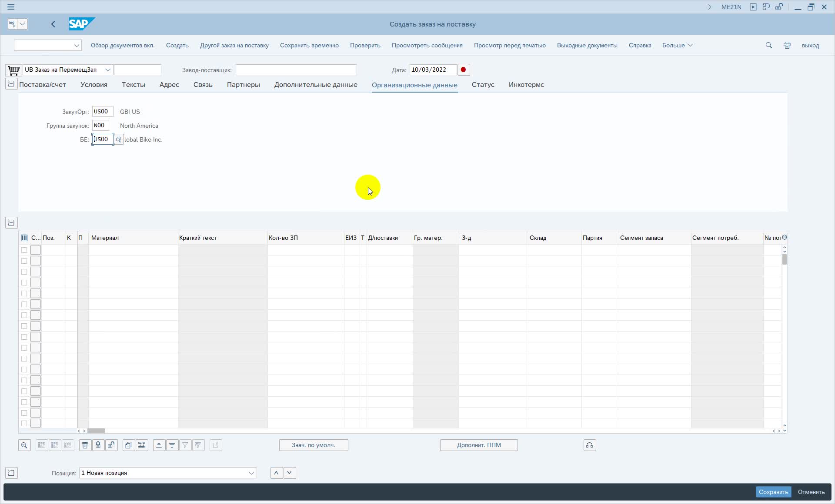
Task: Tick the last visible table row checkbox
Action: 24,423
